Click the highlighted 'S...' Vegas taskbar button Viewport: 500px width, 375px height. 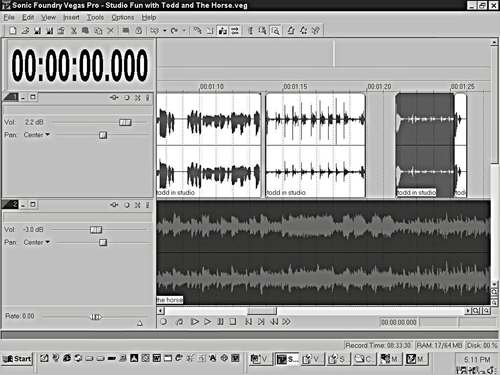coord(287,359)
